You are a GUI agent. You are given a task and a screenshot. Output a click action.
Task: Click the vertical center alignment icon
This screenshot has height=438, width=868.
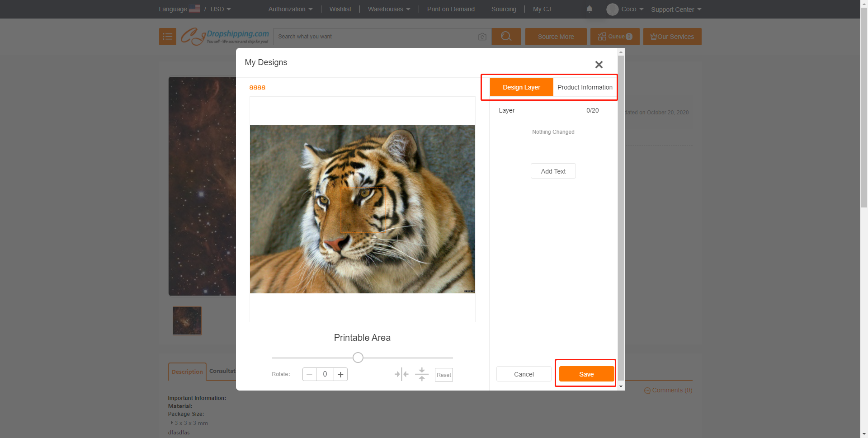[x=421, y=374]
